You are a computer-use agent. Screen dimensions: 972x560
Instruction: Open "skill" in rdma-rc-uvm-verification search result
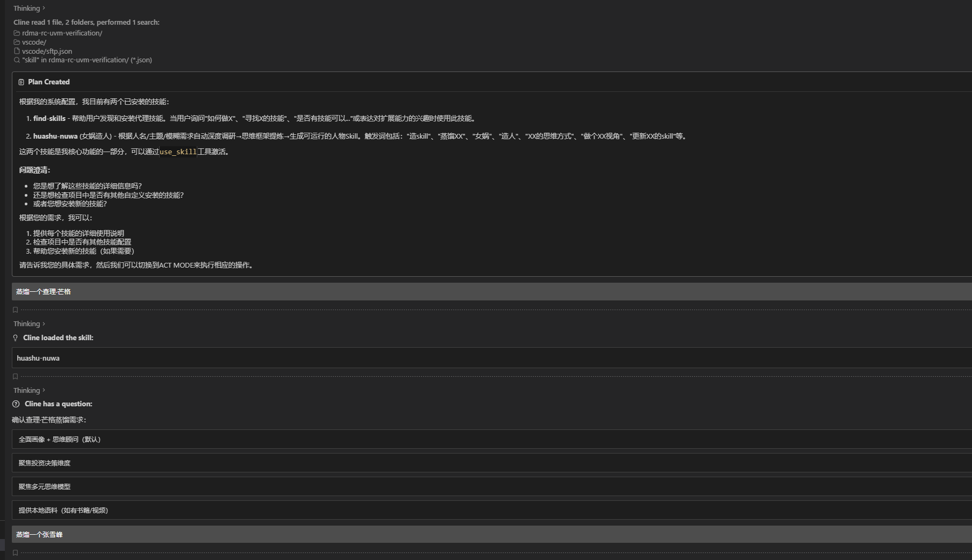87,60
